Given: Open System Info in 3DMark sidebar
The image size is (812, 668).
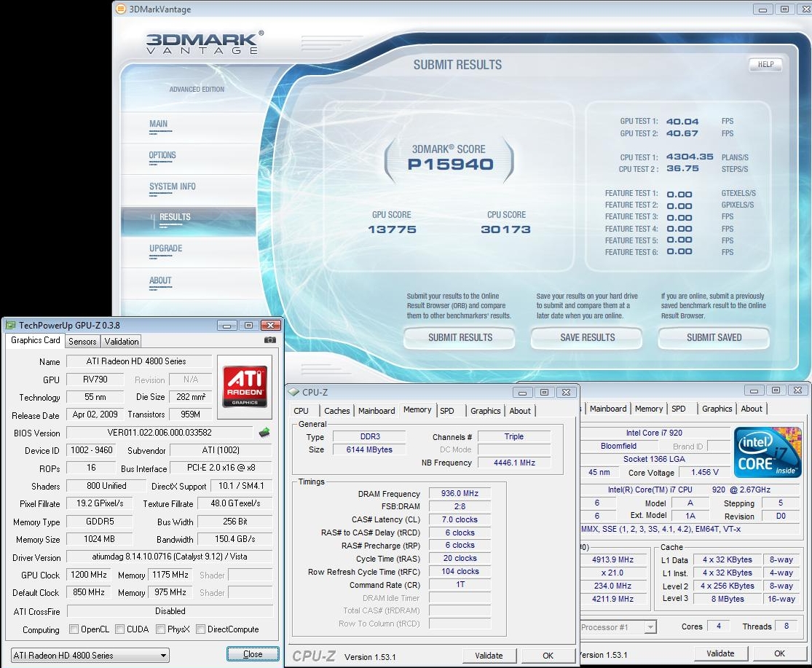Looking at the screenshot, I should tap(173, 186).
